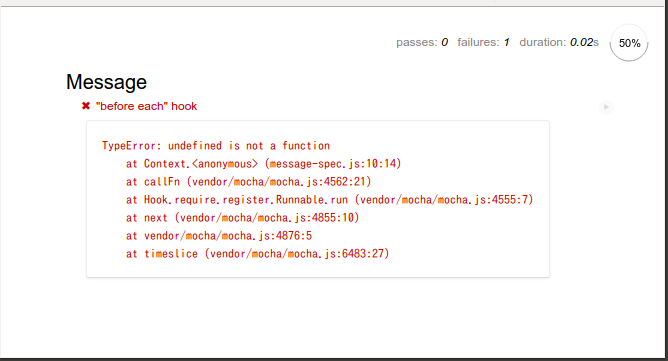This screenshot has width=668, height=361.
Task: Click the passes count value 0
Action: pyautogui.click(x=444, y=42)
